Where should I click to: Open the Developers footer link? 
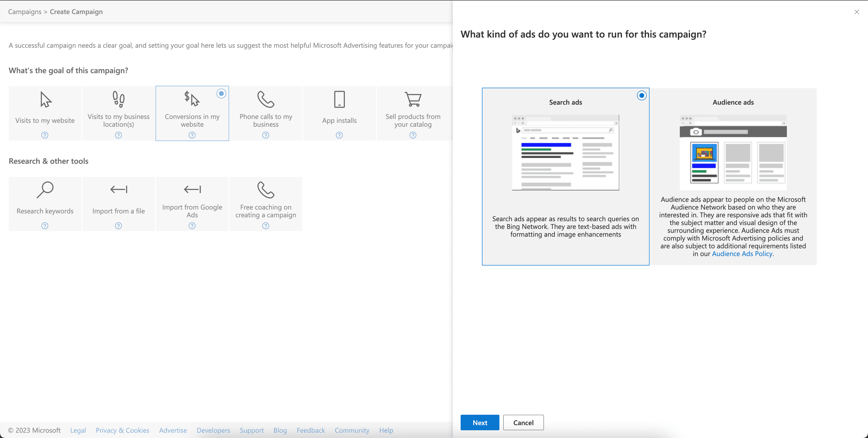pyautogui.click(x=213, y=430)
